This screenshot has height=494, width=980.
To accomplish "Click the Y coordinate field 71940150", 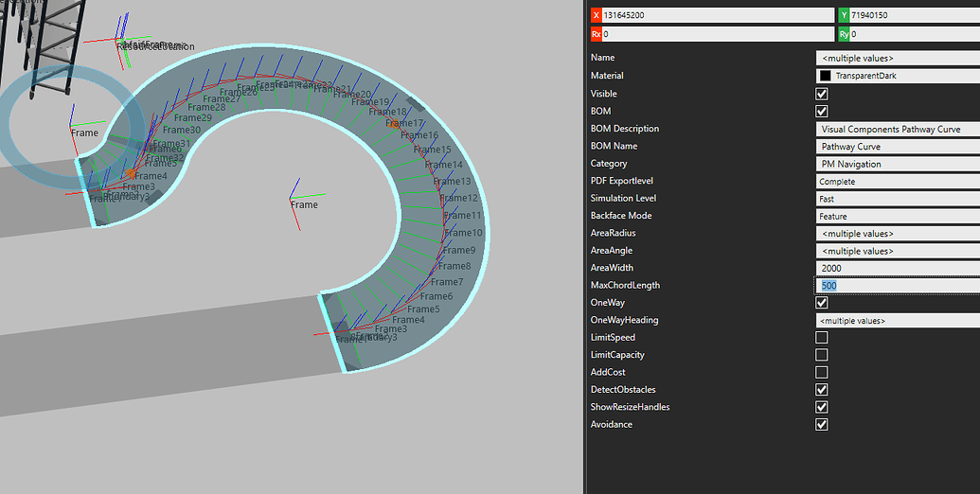I will [x=915, y=15].
